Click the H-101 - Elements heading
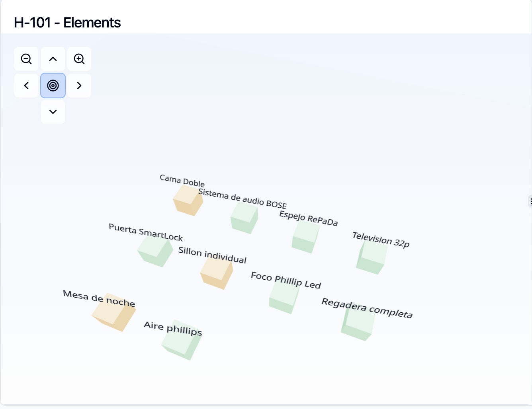Viewport: 532px width, 409px height. click(67, 23)
